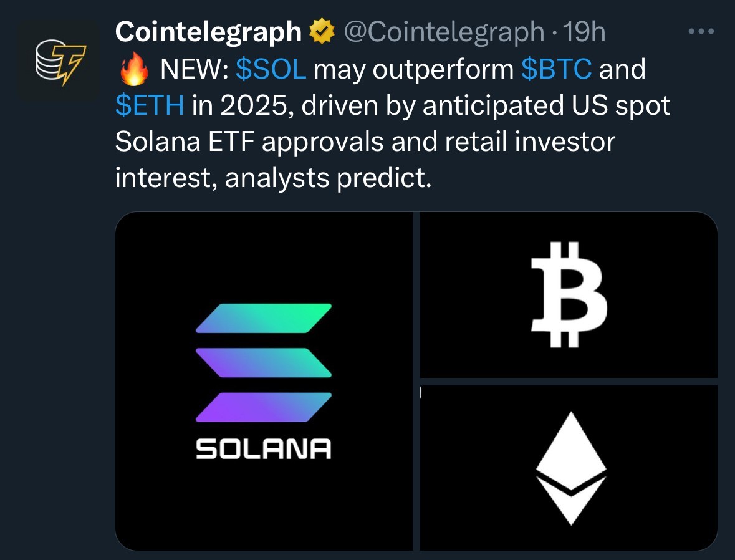Viewport: 735px width, 560px height.
Task: Click the SOLANA wordmark in the image
Action: pos(264,448)
